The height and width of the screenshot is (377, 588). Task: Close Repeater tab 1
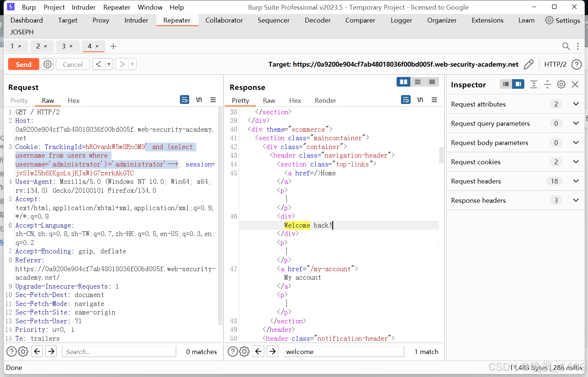20,46
